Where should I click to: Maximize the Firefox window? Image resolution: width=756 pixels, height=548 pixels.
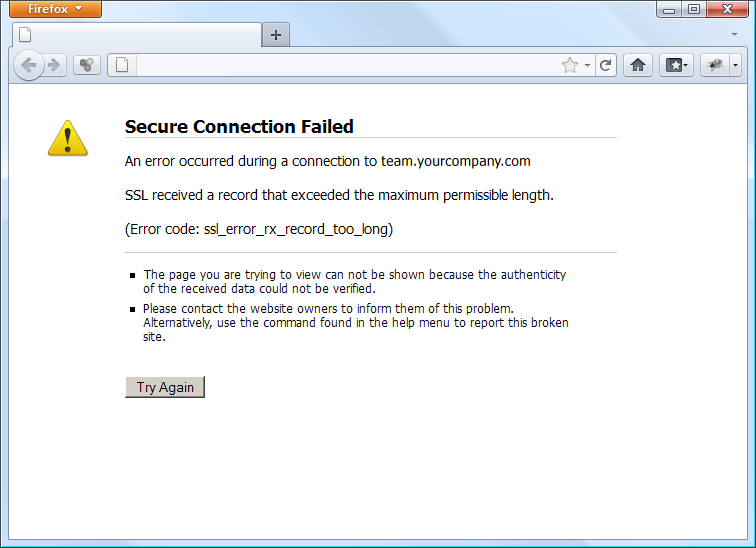[694, 9]
